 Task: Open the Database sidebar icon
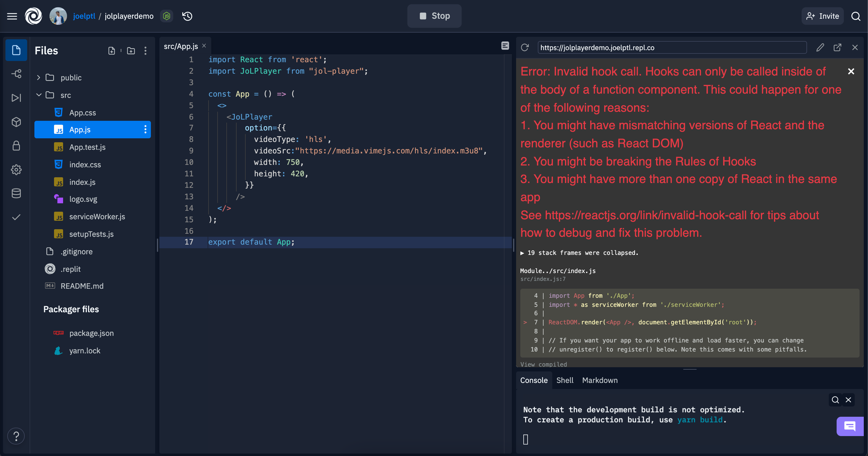pyautogui.click(x=16, y=193)
